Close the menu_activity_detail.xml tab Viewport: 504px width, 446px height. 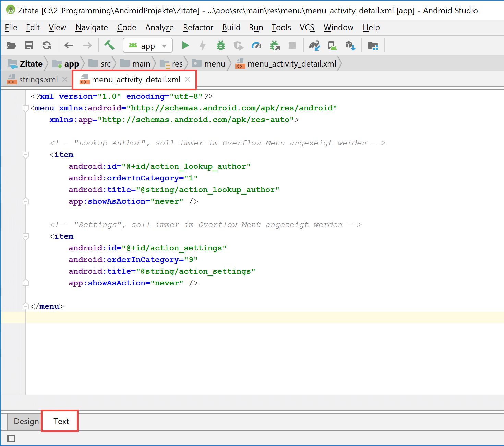click(x=188, y=79)
